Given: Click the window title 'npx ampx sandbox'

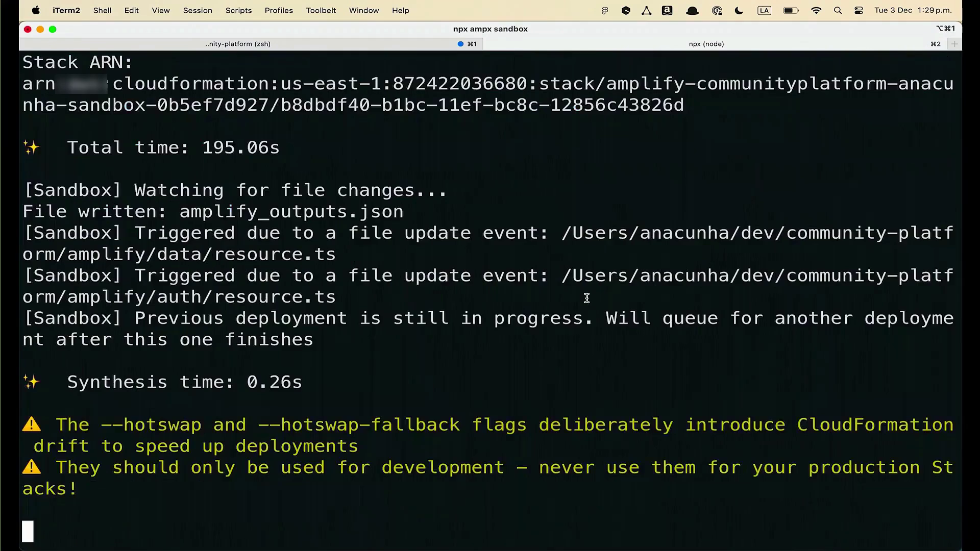Looking at the screenshot, I should [491, 29].
